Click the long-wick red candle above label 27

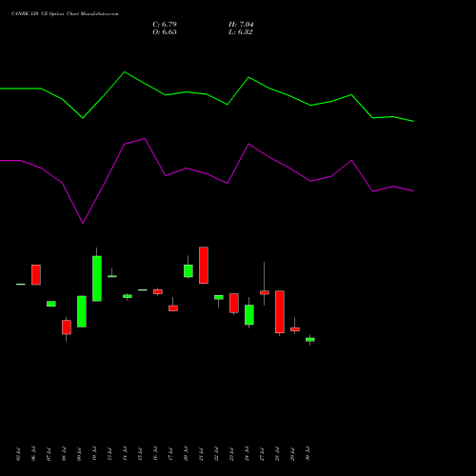[265, 292]
